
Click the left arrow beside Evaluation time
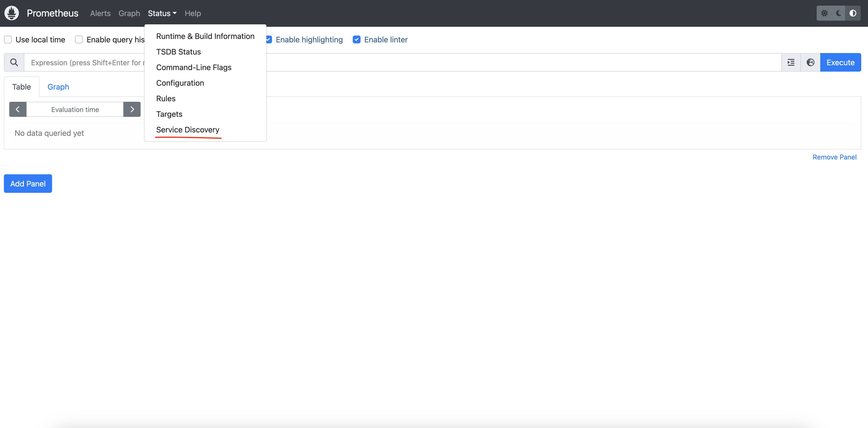click(x=18, y=109)
